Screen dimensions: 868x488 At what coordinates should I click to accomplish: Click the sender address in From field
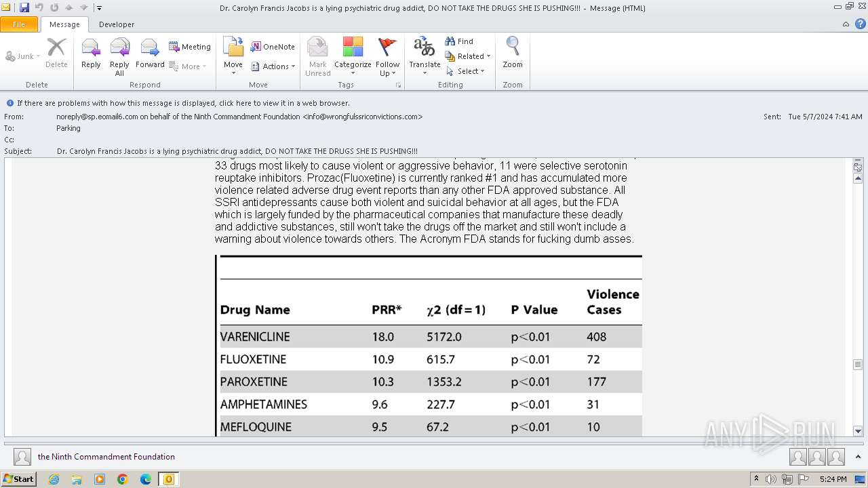coord(239,117)
